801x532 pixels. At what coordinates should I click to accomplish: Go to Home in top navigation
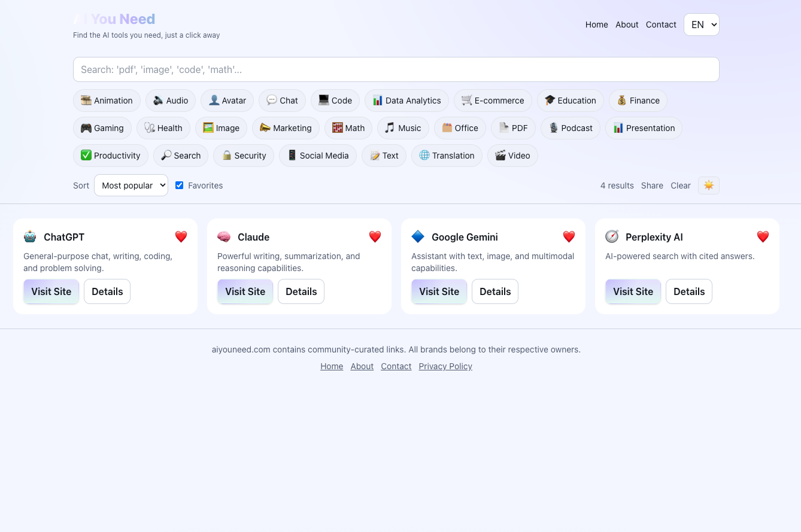pos(597,25)
